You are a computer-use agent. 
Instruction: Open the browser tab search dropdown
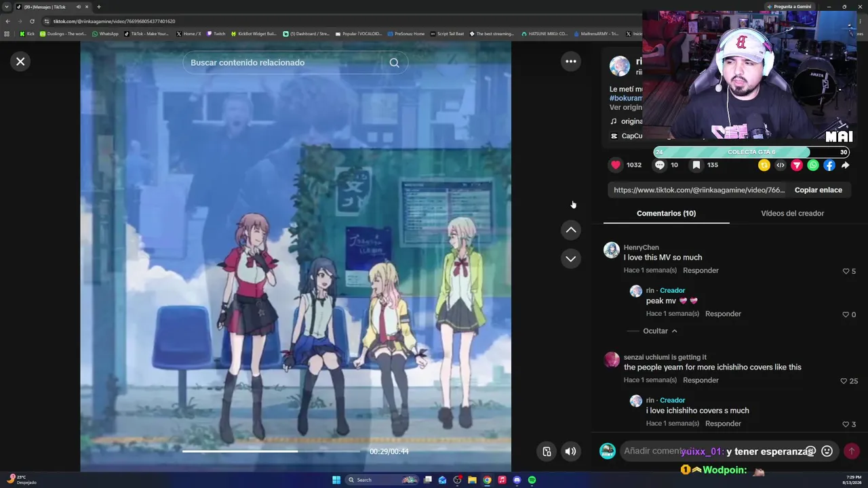click(x=7, y=7)
